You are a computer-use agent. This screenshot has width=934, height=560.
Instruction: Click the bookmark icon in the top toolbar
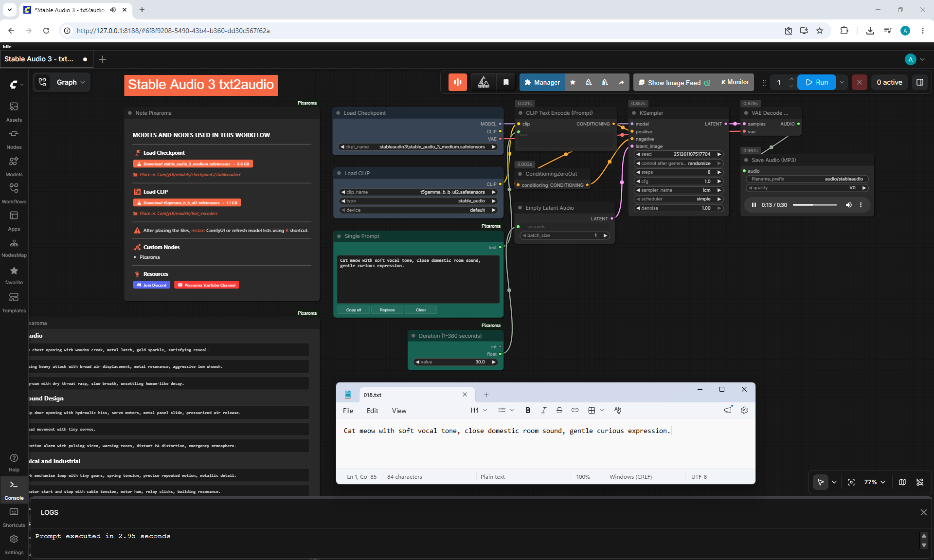click(506, 82)
